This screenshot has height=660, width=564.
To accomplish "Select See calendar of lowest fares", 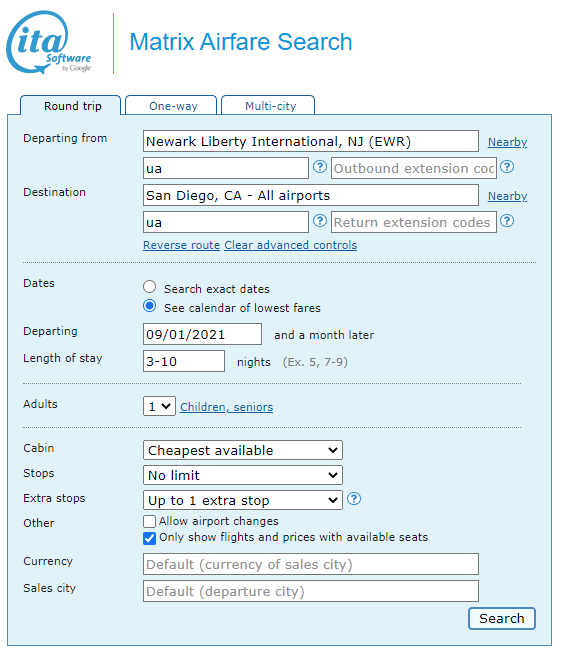I will [x=149, y=306].
